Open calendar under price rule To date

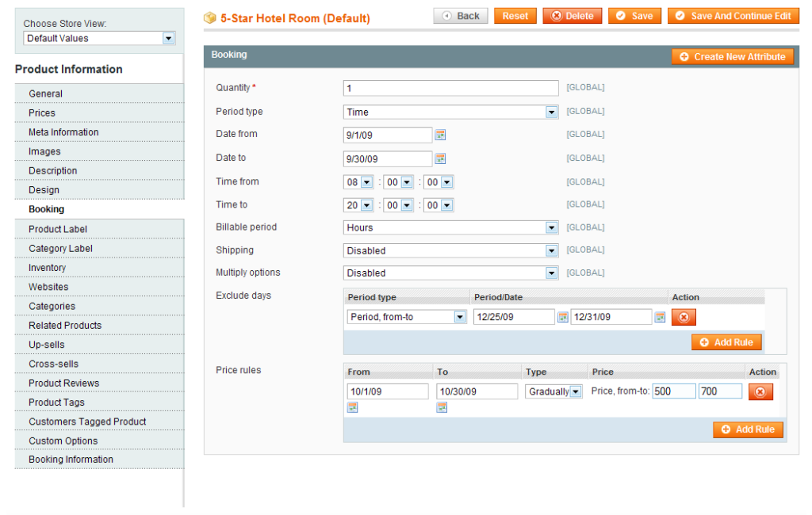(x=442, y=408)
